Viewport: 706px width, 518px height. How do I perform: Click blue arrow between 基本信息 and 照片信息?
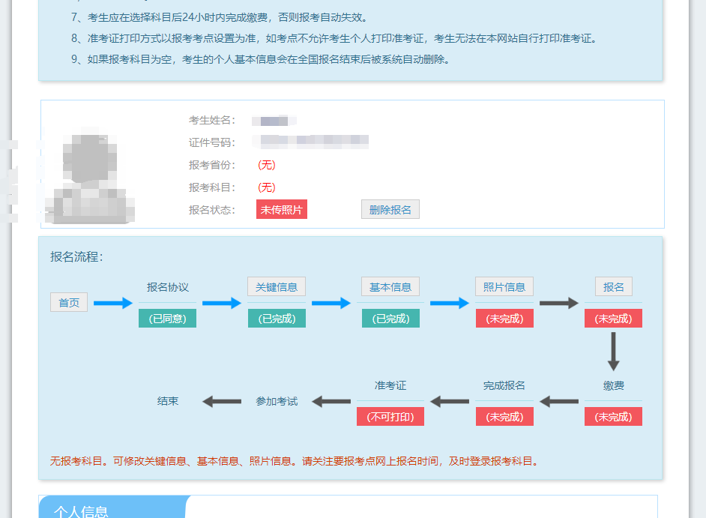pos(449,303)
